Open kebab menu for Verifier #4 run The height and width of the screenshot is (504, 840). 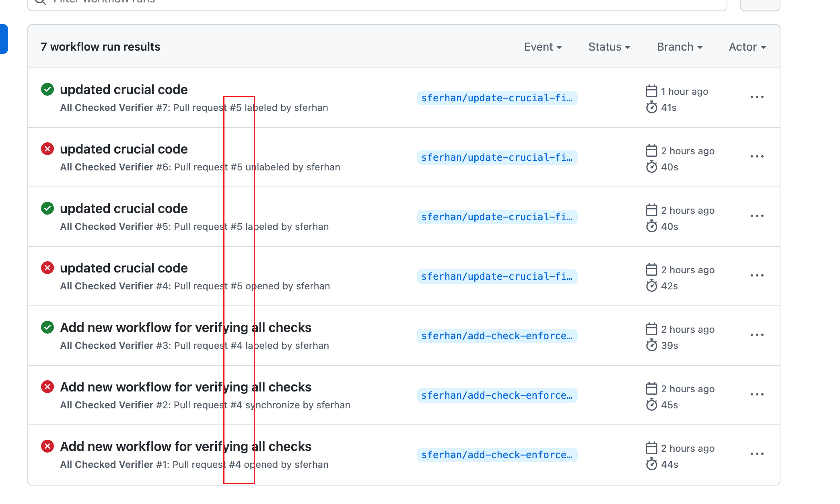757,276
